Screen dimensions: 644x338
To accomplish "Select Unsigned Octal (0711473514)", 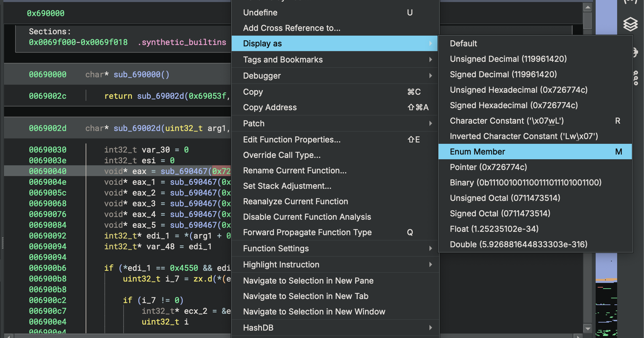I will (535, 198).
